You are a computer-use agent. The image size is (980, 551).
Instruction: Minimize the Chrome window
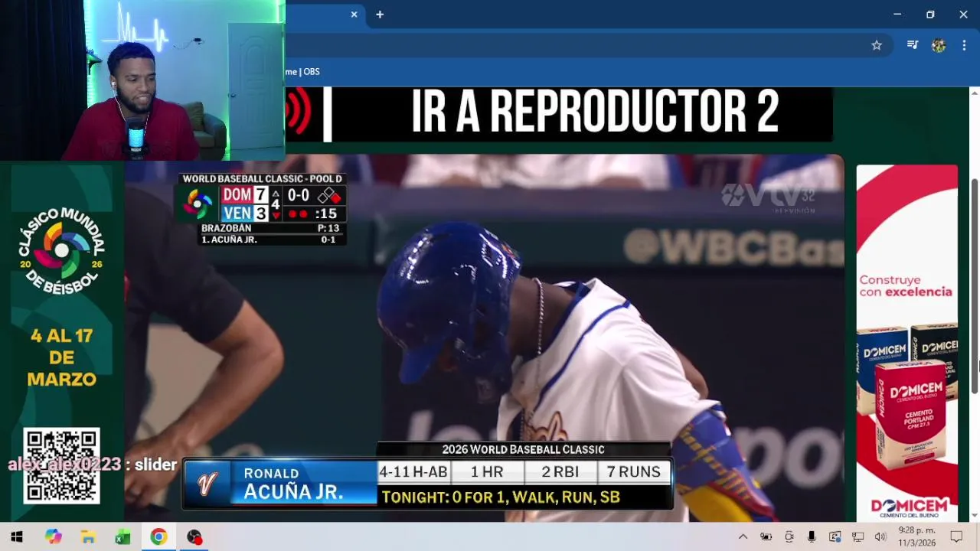click(897, 15)
